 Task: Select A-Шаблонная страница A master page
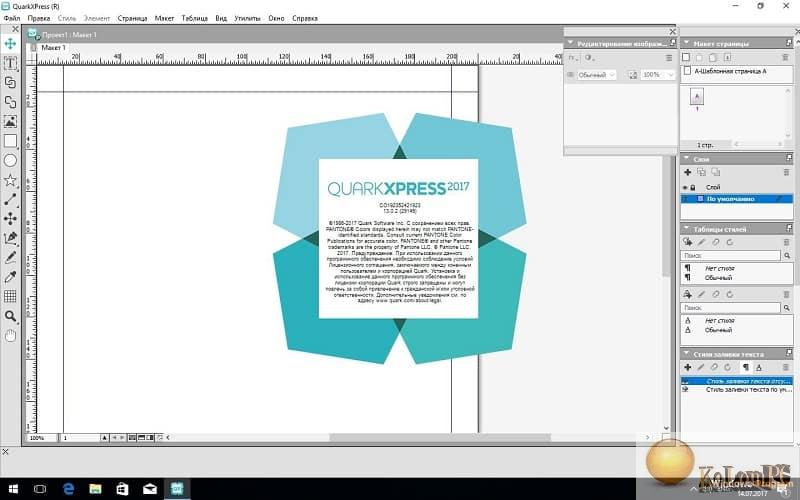click(x=736, y=71)
